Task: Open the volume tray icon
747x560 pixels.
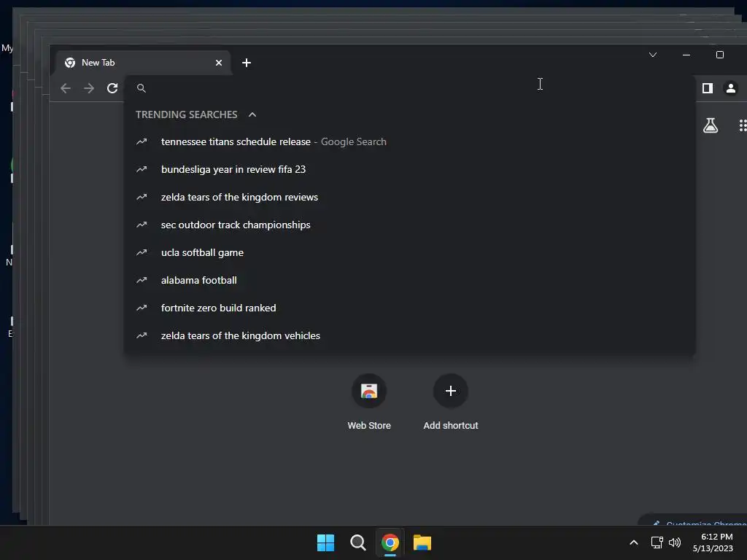Action: pyautogui.click(x=675, y=542)
